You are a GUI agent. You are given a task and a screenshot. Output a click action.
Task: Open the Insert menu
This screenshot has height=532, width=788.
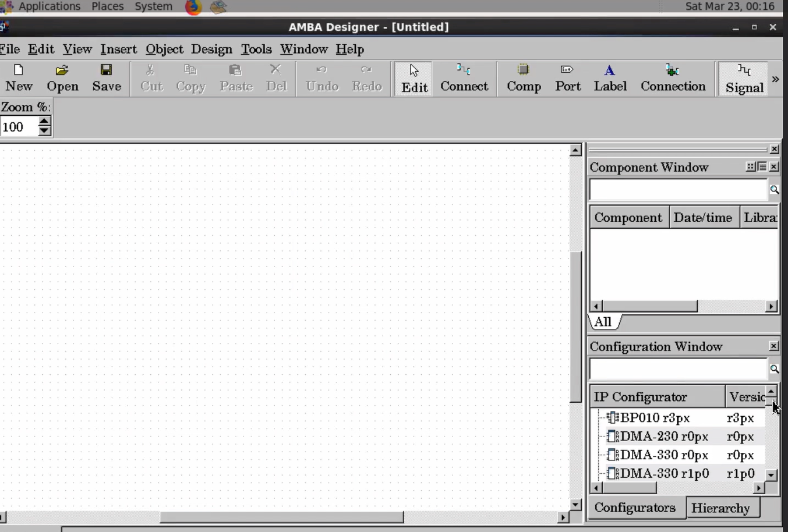118,49
